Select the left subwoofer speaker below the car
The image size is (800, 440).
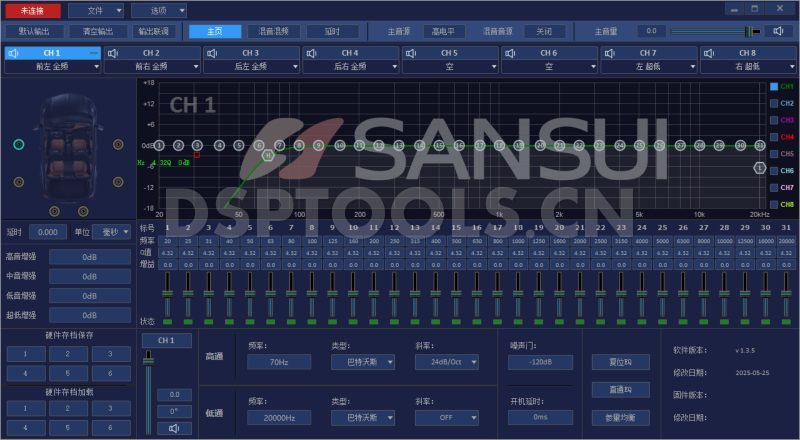(x=55, y=211)
